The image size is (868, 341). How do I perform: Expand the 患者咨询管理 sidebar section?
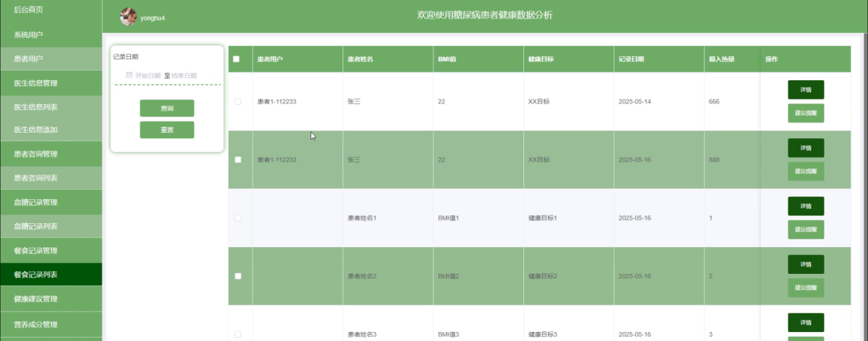pos(51,154)
